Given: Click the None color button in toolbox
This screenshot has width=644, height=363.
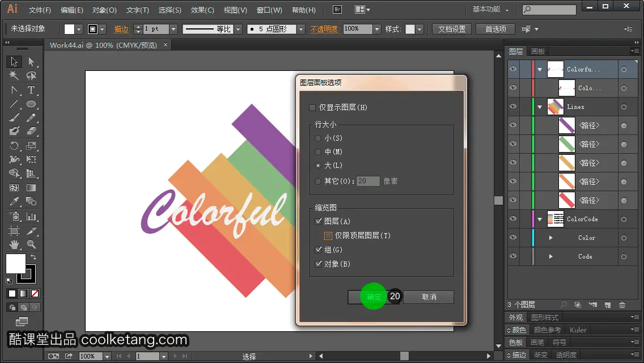Looking at the screenshot, I should click(x=35, y=294).
